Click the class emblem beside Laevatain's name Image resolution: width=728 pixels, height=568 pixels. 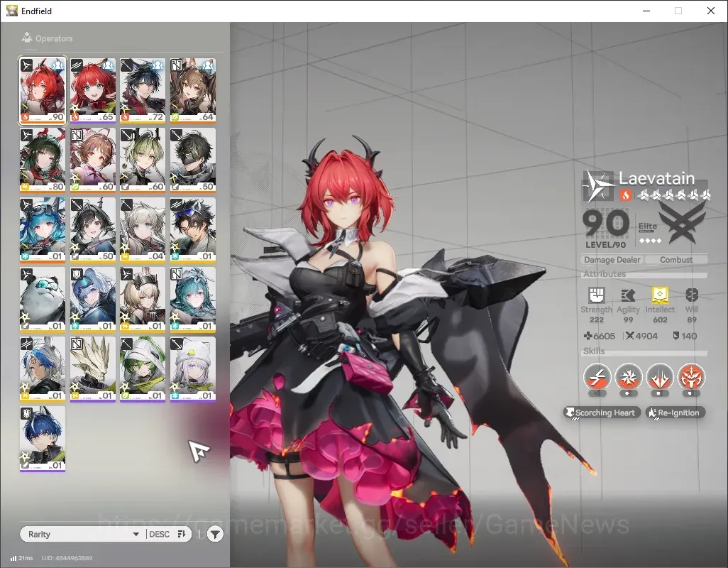click(599, 186)
